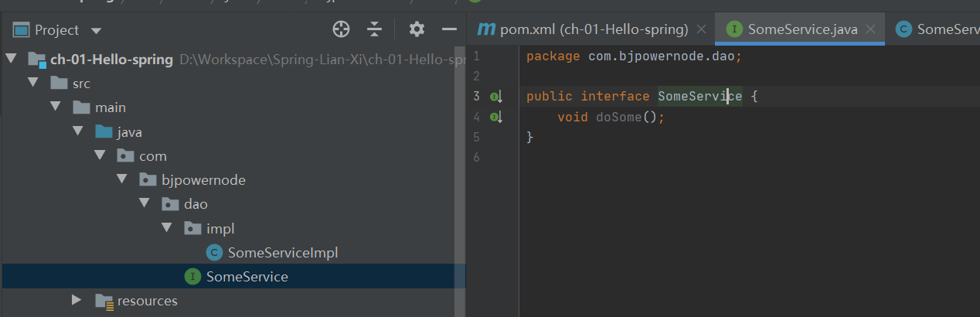
Task: Select the java source folder
Action: [x=129, y=132]
